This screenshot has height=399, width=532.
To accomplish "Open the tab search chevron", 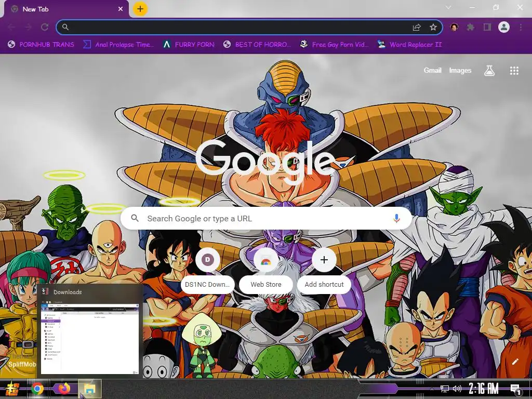I will point(448,7).
